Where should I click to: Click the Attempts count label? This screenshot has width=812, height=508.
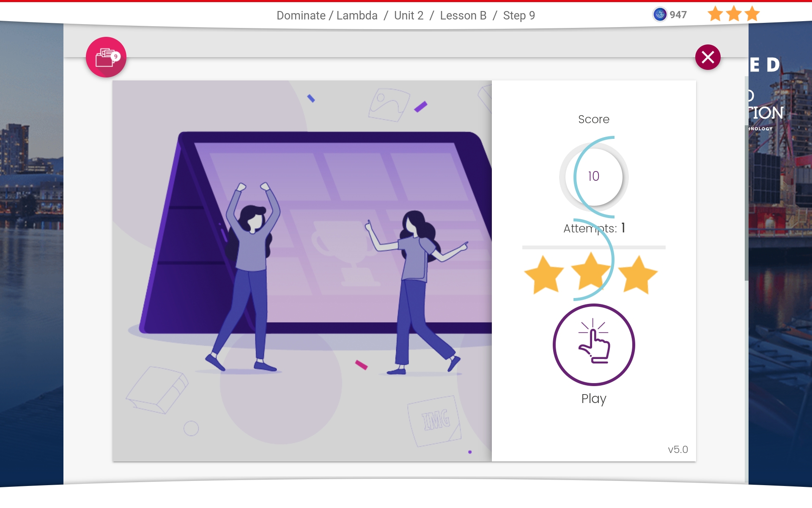click(593, 229)
